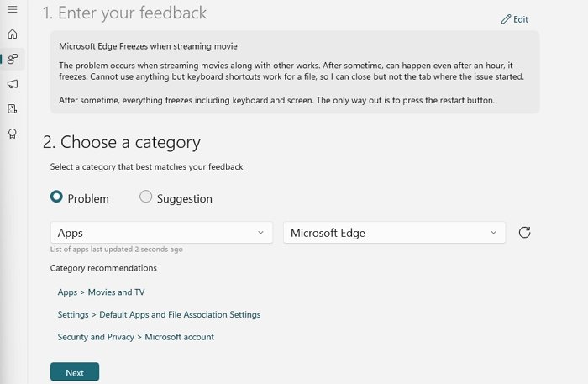Open Quests icon in sidebar
The height and width of the screenshot is (384, 588).
click(12, 108)
